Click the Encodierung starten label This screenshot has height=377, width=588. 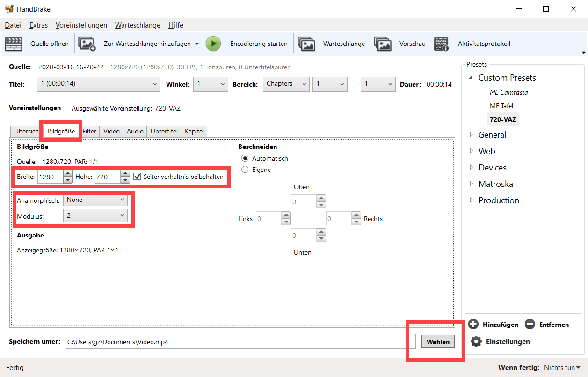(x=259, y=44)
